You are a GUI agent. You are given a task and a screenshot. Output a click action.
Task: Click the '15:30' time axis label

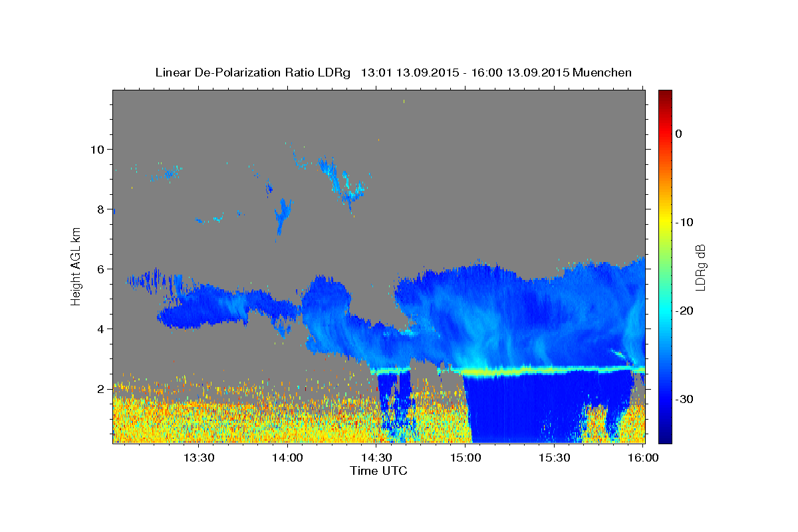click(x=555, y=458)
